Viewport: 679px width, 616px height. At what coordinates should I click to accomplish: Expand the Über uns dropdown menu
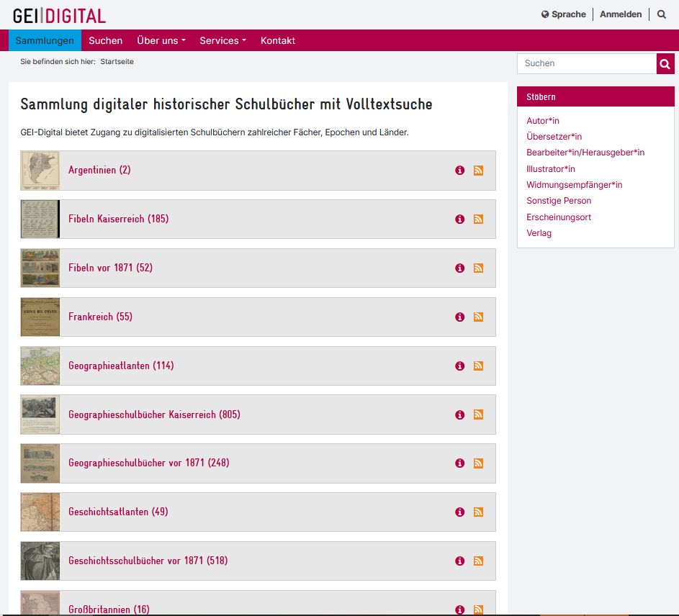(161, 41)
